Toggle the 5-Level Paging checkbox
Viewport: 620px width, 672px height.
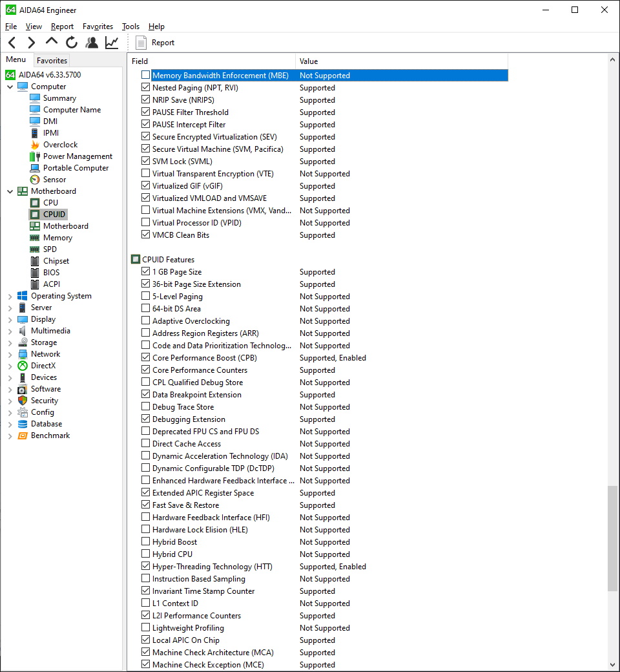tap(146, 296)
